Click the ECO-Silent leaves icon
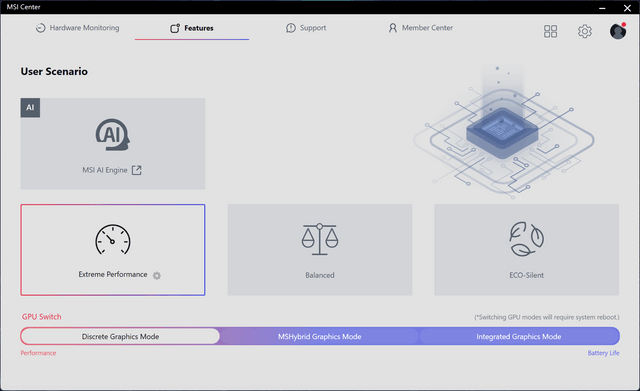Screen dimensions: 640x391 pyautogui.click(x=526, y=239)
